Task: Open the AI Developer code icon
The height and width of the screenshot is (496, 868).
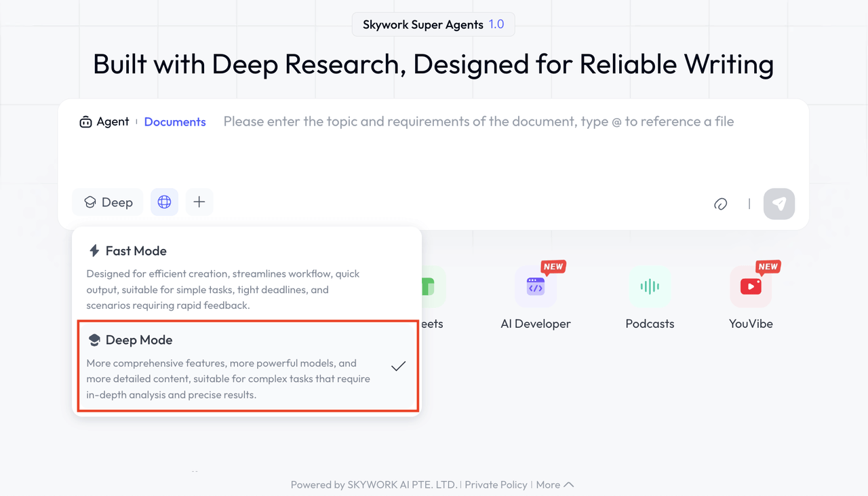Action: (536, 287)
